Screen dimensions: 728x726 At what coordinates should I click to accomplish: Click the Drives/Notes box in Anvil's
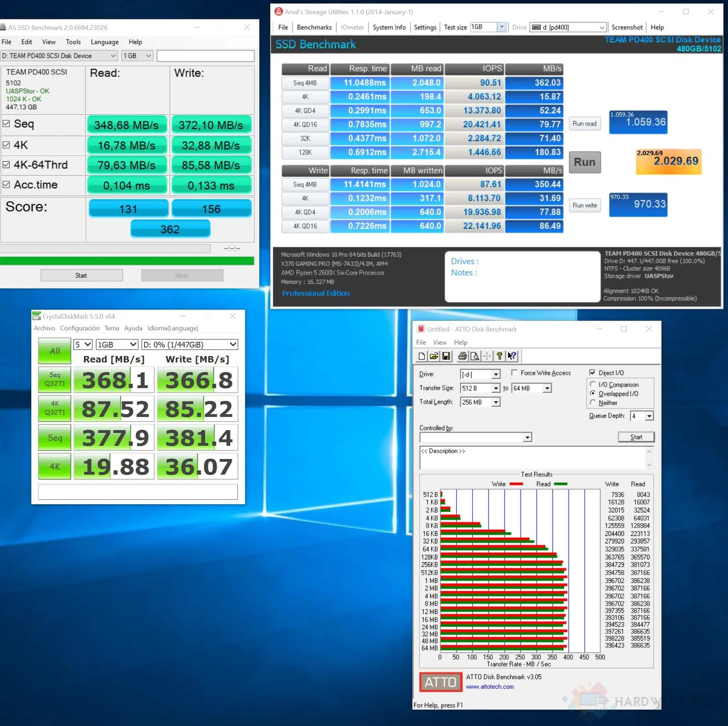click(x=522, y=277)
